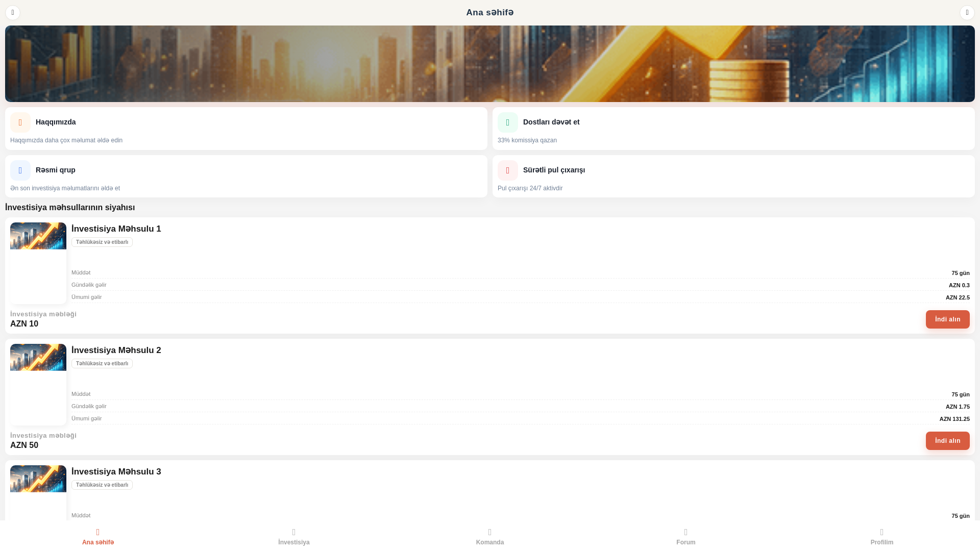980x551 pixels.
Task: Select the İnvestisiya Məhsulu 2 title
Action: tap(116, 350)
